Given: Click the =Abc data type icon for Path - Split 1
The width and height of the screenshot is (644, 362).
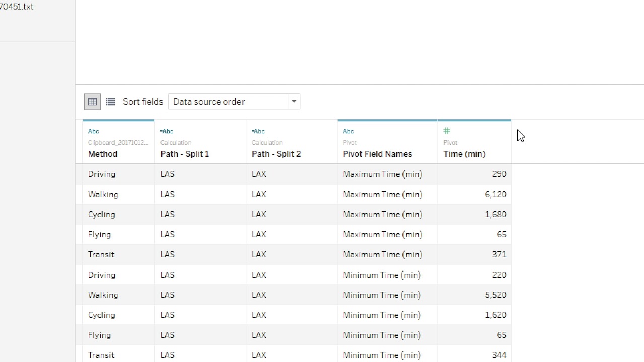Looking at the screenshot, I should pos(167,131).
